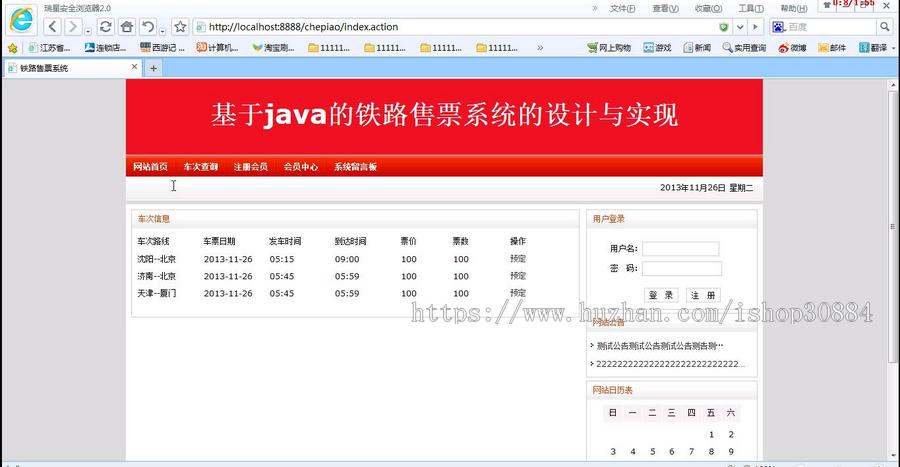The width and height of the screenshot is (900, 467).
Task: Expand the undo closed tabs dropdown arrow
Action: click(162, 31)
